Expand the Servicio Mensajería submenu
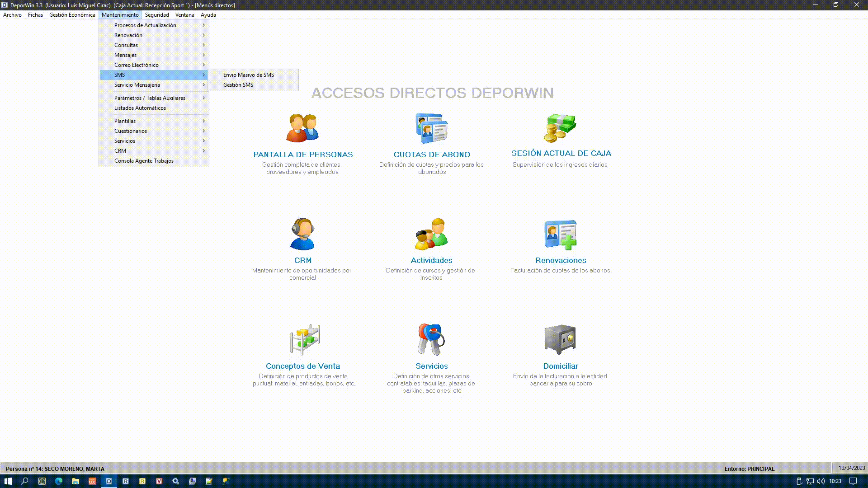 tap(154, 85)
